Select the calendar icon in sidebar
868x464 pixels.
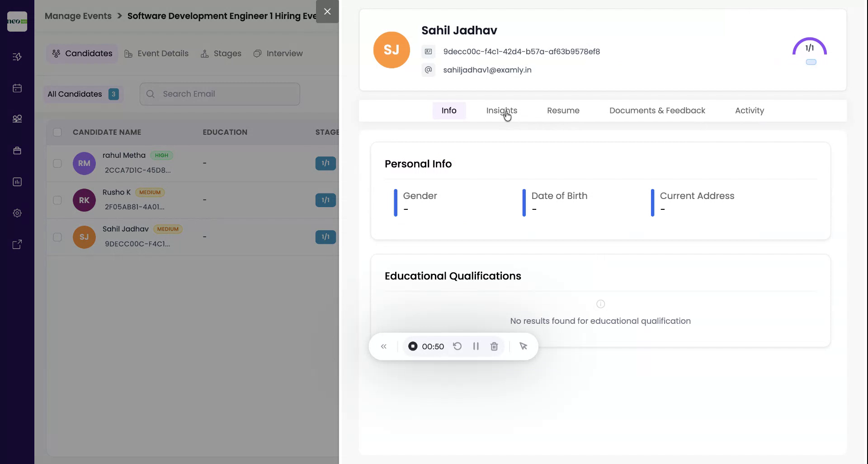17,88
